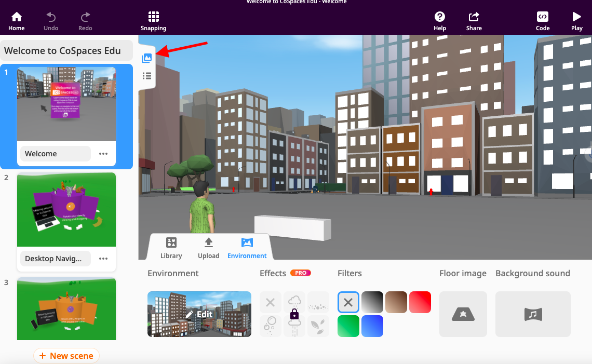Edit the Welcome scene name field
The width and height of the screenshot is (592, 364).
[x=56, y=154]
